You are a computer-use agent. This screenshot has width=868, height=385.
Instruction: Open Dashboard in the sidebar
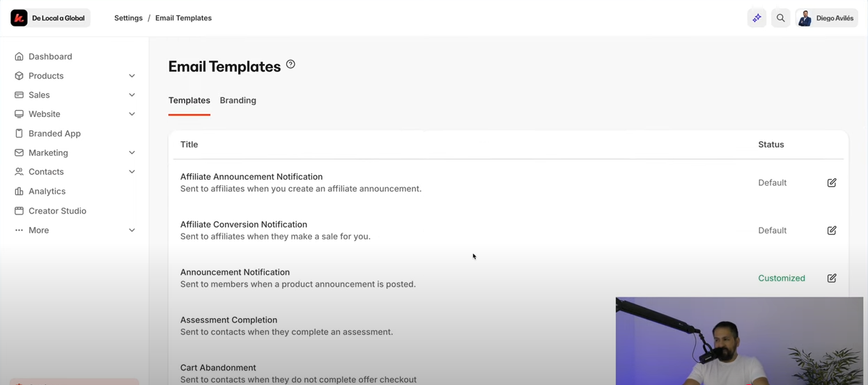point(50,56)
